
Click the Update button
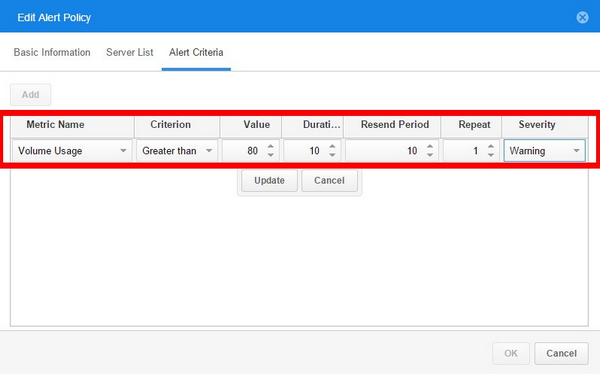tap(269, 180)
